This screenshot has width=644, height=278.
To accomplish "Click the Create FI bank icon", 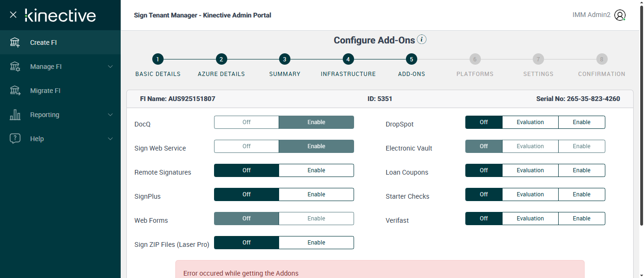I will coord(15,42).
